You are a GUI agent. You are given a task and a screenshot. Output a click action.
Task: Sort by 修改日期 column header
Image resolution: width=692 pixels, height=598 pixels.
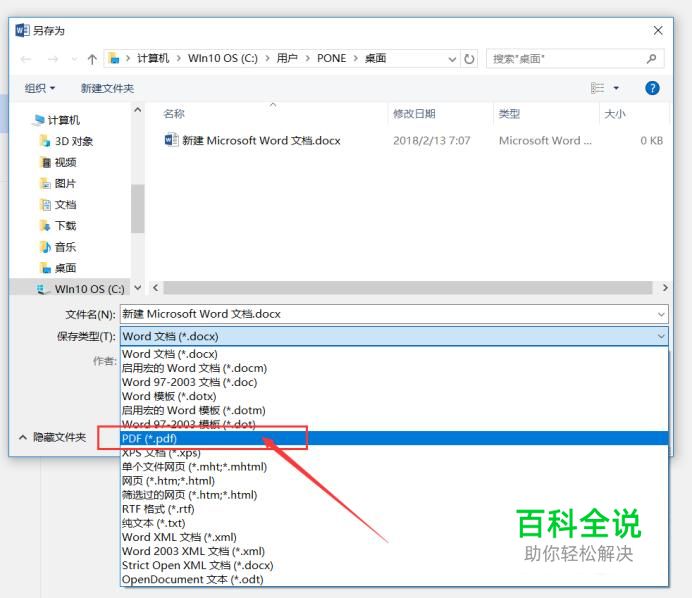pos(414,114)
